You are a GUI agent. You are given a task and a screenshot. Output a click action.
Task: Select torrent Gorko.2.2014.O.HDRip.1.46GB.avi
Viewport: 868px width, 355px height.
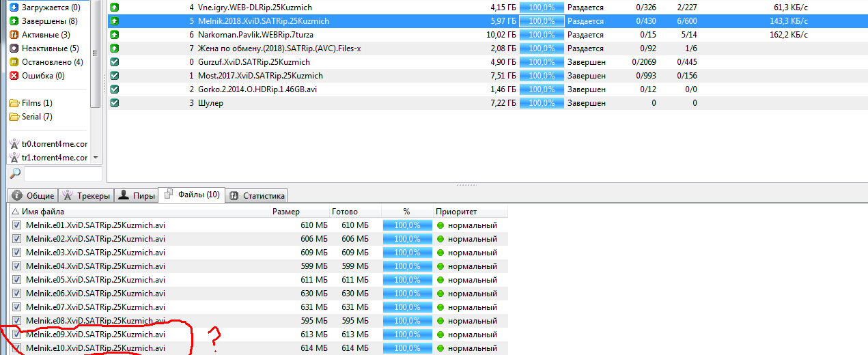pos(487,89)
